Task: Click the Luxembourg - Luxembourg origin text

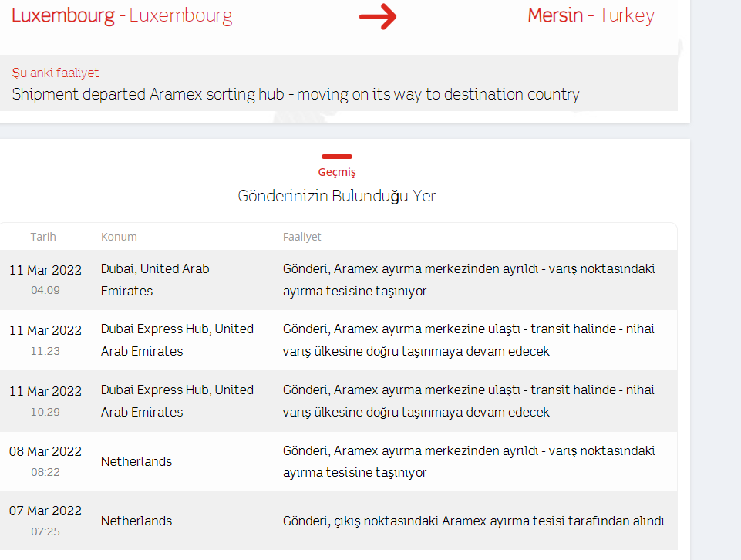Action: pos(122,15)
